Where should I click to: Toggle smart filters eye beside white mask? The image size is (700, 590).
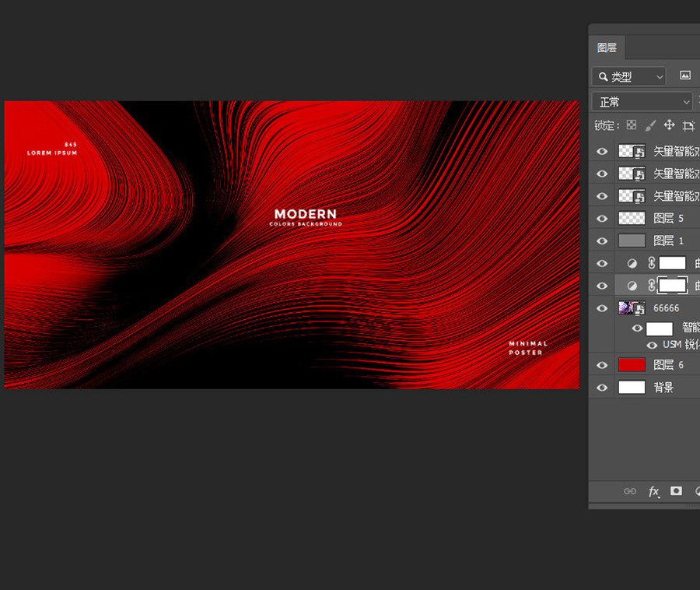(637, 328)
